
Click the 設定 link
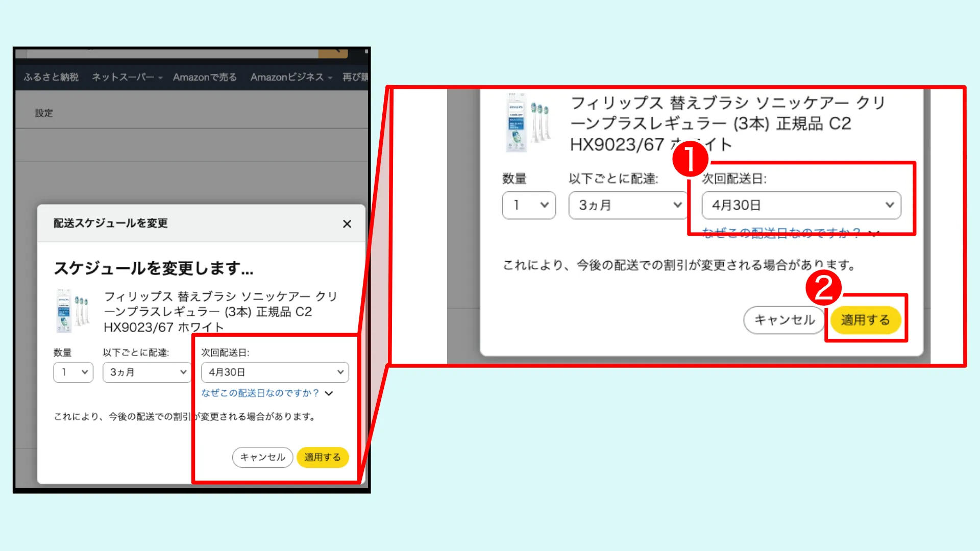click(x=44, y=113)
